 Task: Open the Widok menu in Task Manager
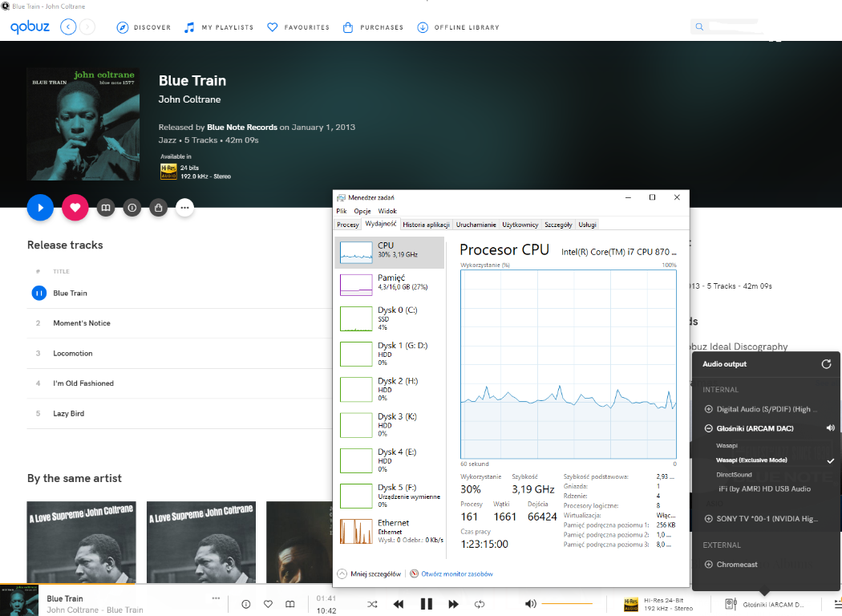(387, 211)
